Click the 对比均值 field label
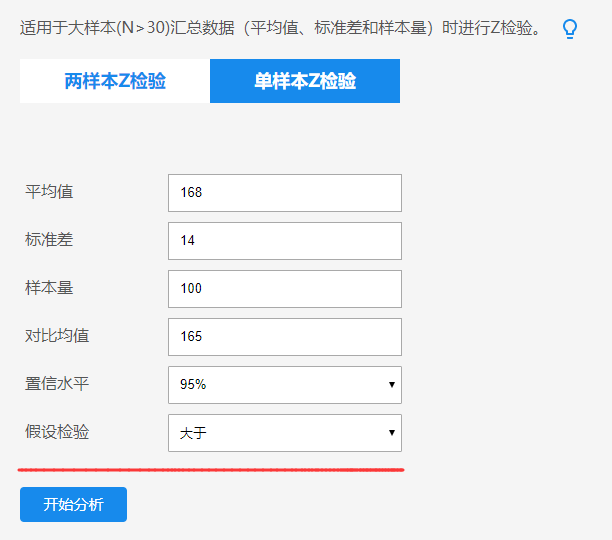Viewport: 612px width, 540px height. [x=57, y=336]
